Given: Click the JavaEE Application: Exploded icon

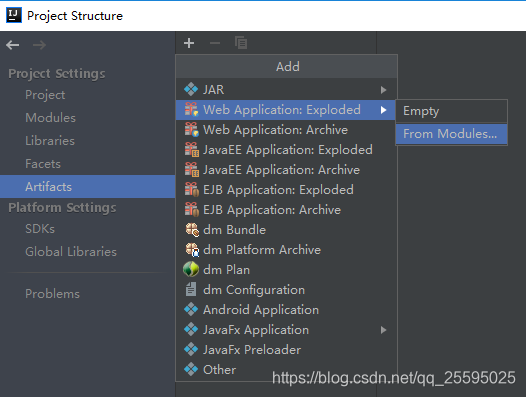Looking at the screenshot, I should coord(192,150).
